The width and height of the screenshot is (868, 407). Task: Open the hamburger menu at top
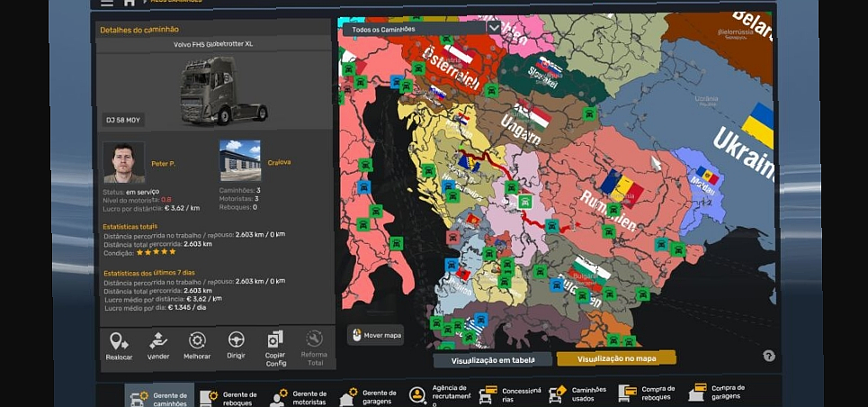(107, 3)
